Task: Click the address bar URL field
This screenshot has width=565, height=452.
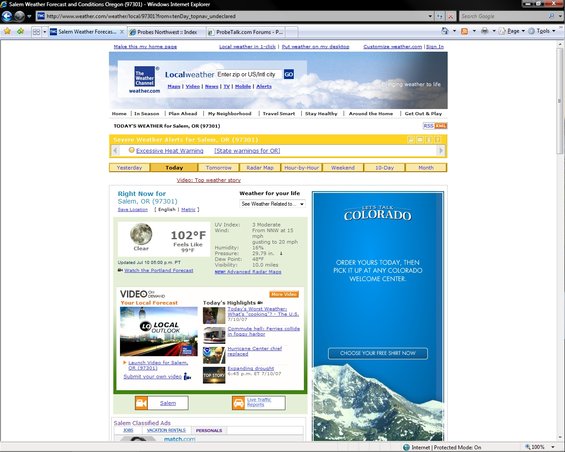Action: coord(232,16)
